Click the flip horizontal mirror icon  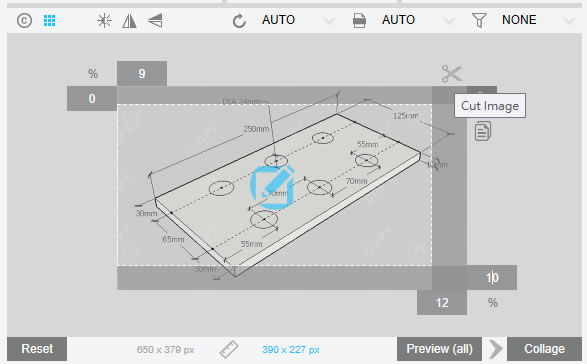(x=130, y=21)
